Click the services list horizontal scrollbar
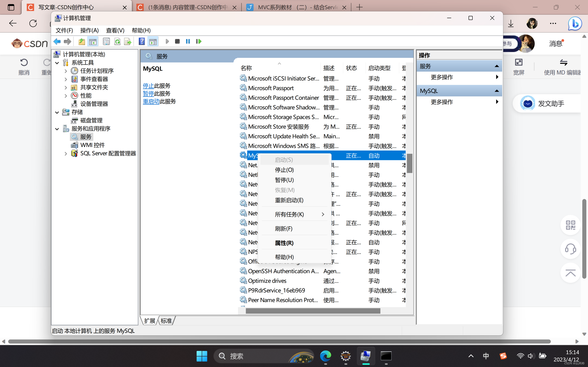This screenshot has width=588, height=367. pyautogui.click(x=313, y=311)
